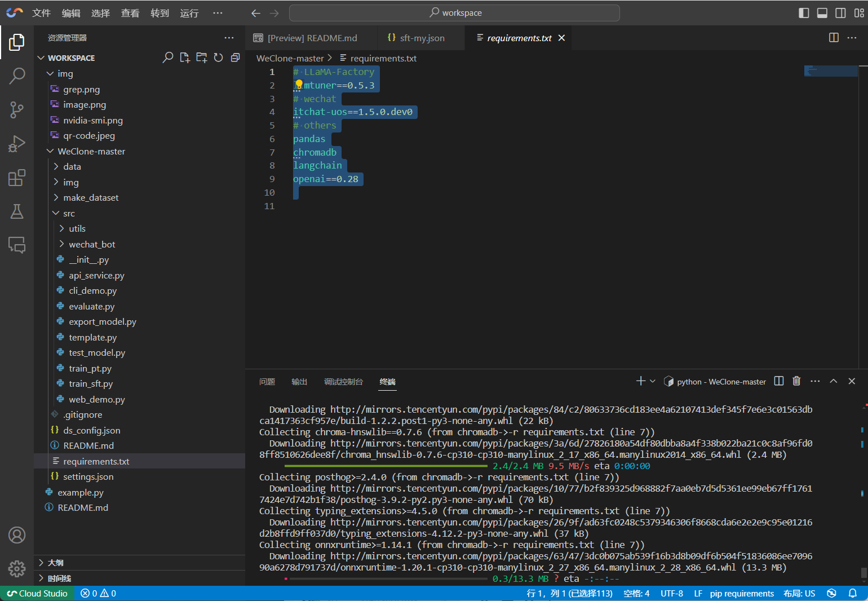
Task: Open the Run and Debug view
Action: (x=17, y=144)
